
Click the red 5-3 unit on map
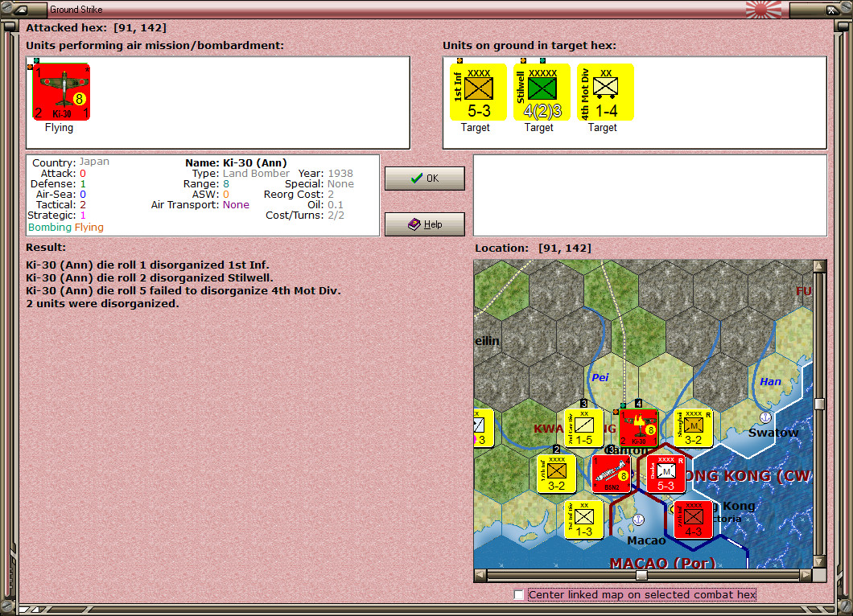pos(666,474)
